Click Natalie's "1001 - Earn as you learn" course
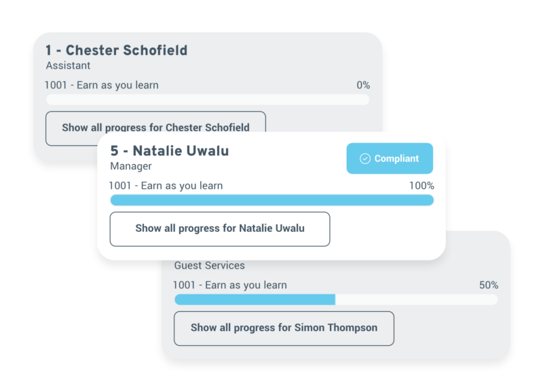 click(x=166, y=186)
